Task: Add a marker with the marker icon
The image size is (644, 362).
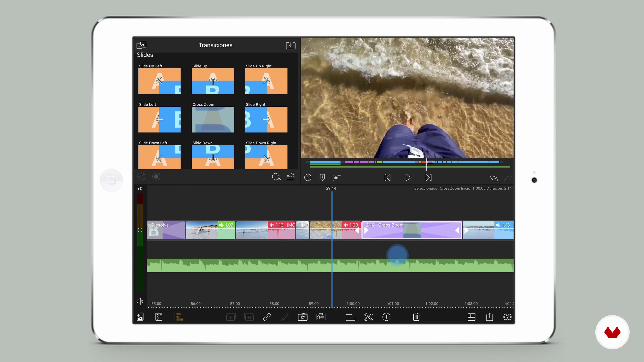Action: (x=322, y=177)
